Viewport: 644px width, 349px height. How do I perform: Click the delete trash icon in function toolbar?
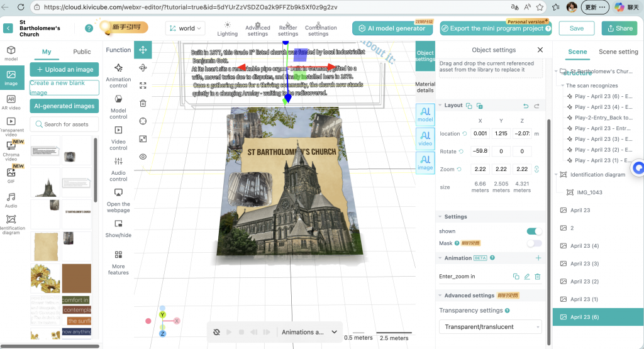143,104
